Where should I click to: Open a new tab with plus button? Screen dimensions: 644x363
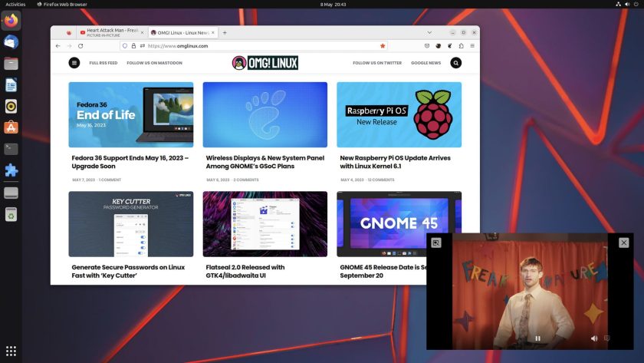[x=225, y=32]
